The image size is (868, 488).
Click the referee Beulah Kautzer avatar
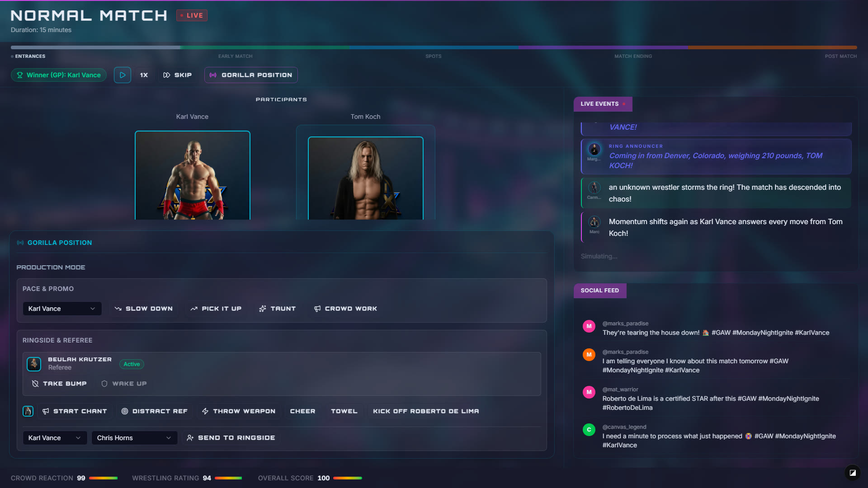(x=34, y=364)
